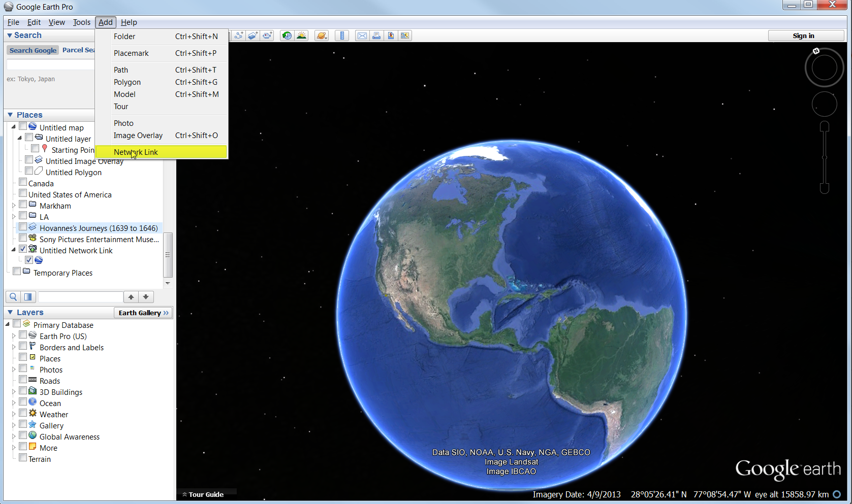Image resolution: width=852 pixels, height=504 pixels.
Task: Toggle sunlight across the landscape icon
Action: (x=302, y=36)
